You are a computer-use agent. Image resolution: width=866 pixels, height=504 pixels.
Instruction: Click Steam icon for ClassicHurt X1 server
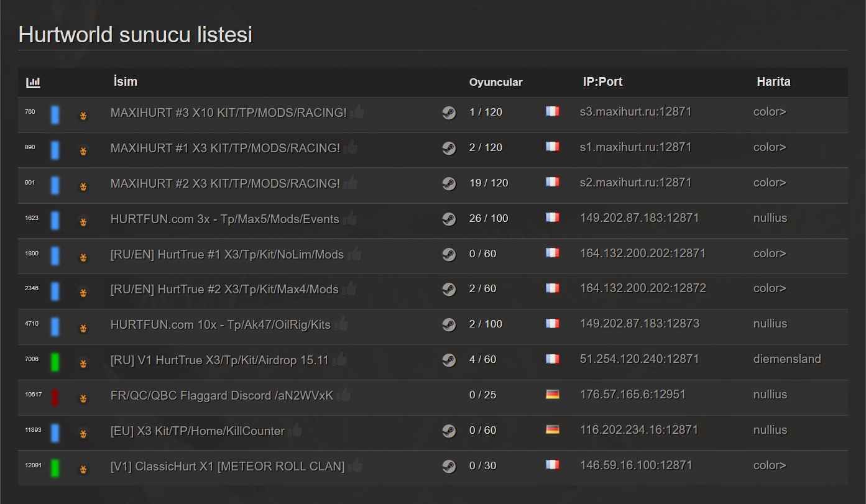(449, 466)
